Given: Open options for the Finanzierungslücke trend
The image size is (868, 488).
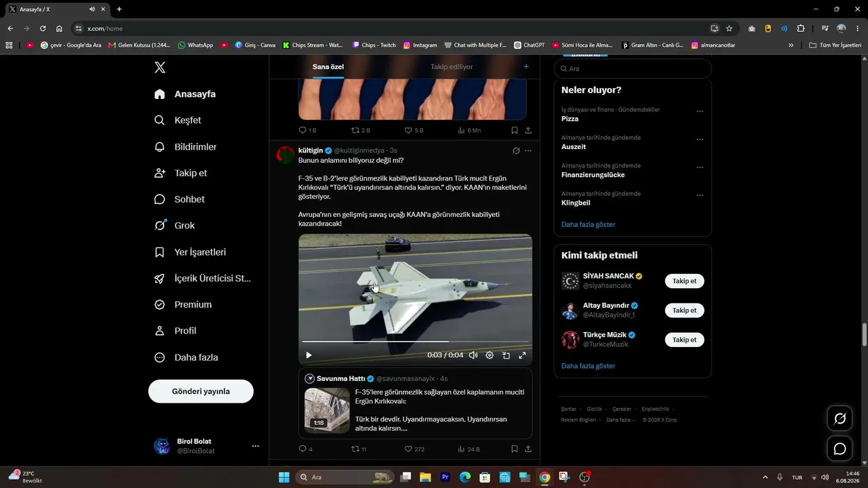Looking at the screenshot, I should [x=700, y=167].
